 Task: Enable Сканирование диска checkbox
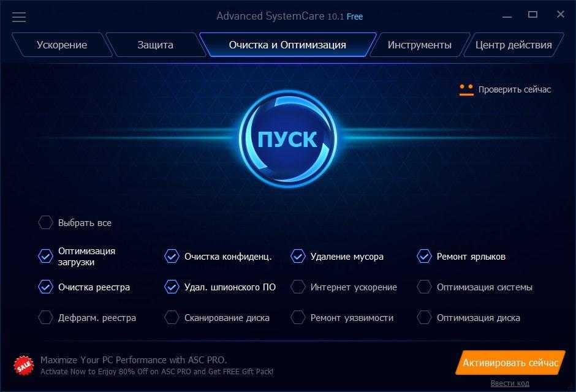172,317
